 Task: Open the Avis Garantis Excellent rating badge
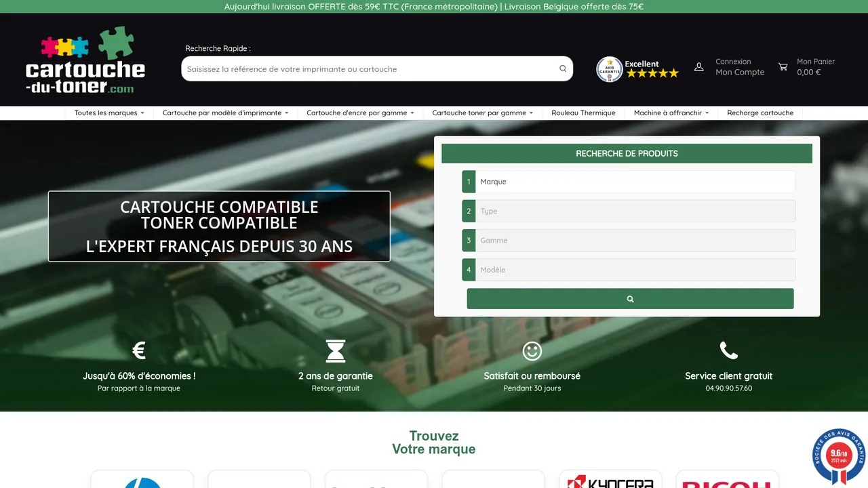637,69
